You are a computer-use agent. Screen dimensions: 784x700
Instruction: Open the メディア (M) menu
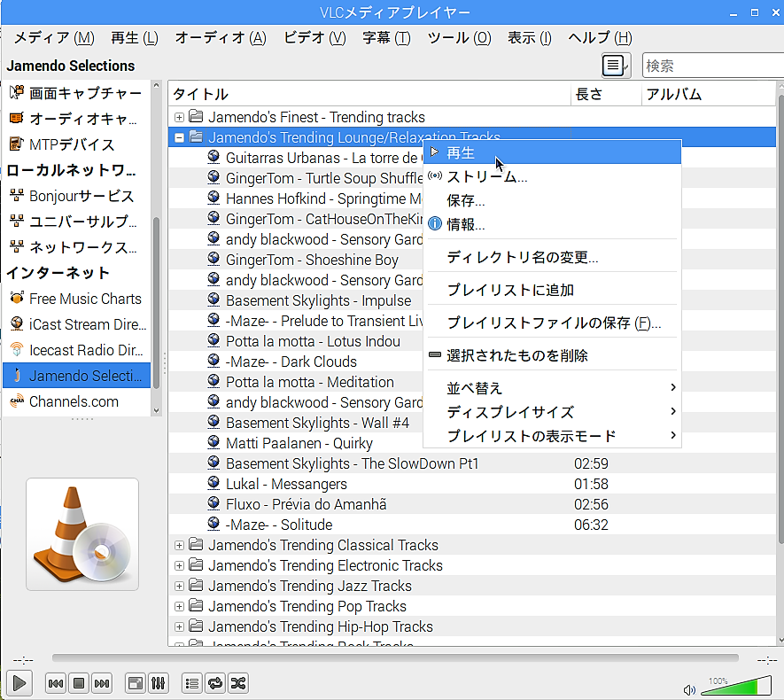point(54,37)
